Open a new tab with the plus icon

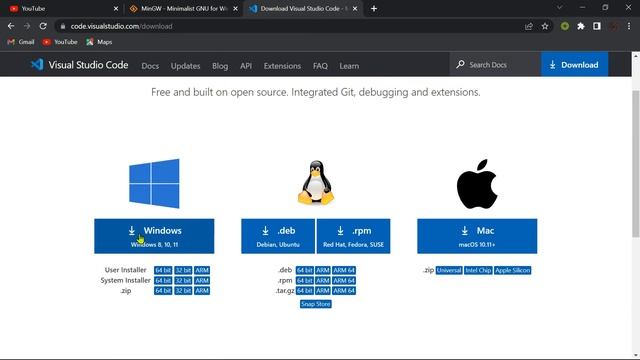(374, 9)
